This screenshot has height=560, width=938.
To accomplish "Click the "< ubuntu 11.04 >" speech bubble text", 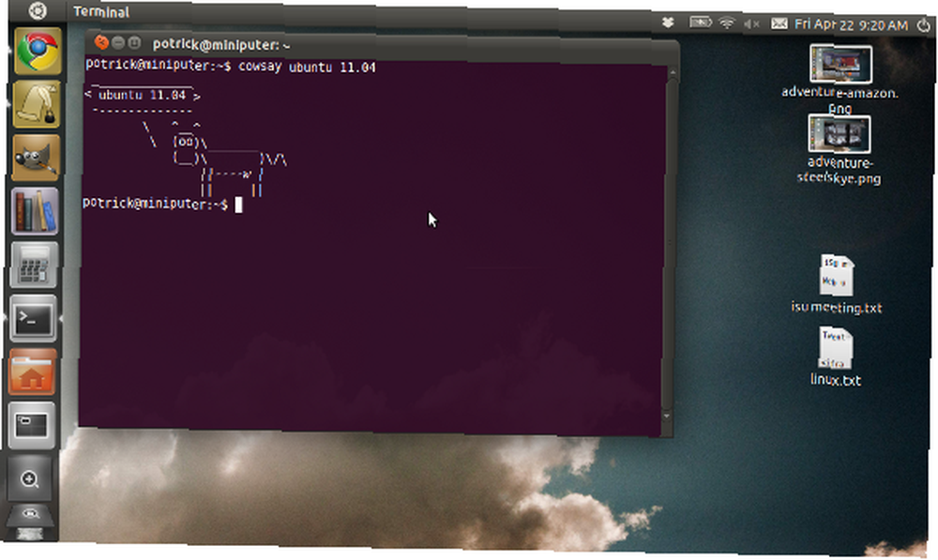I will 143,95.
